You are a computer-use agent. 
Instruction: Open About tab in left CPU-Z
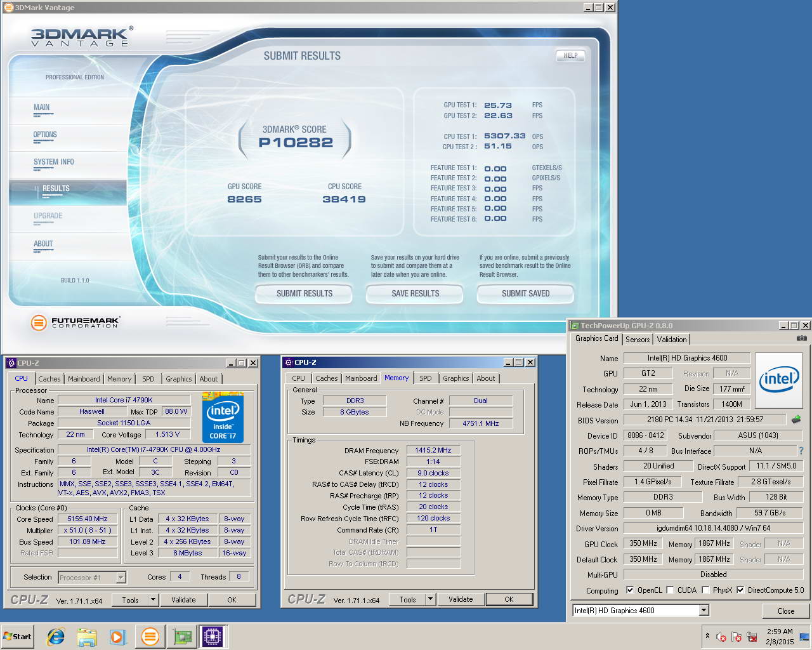click(208, 379)
